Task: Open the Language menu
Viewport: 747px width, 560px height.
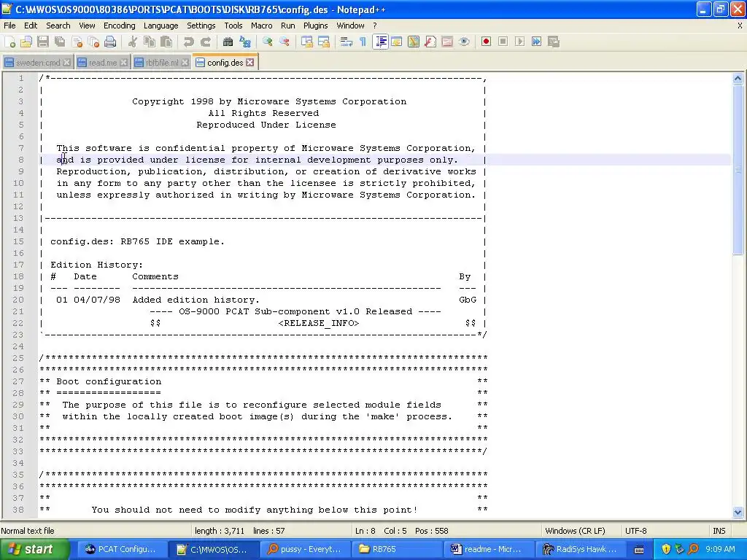Action: 161,26
